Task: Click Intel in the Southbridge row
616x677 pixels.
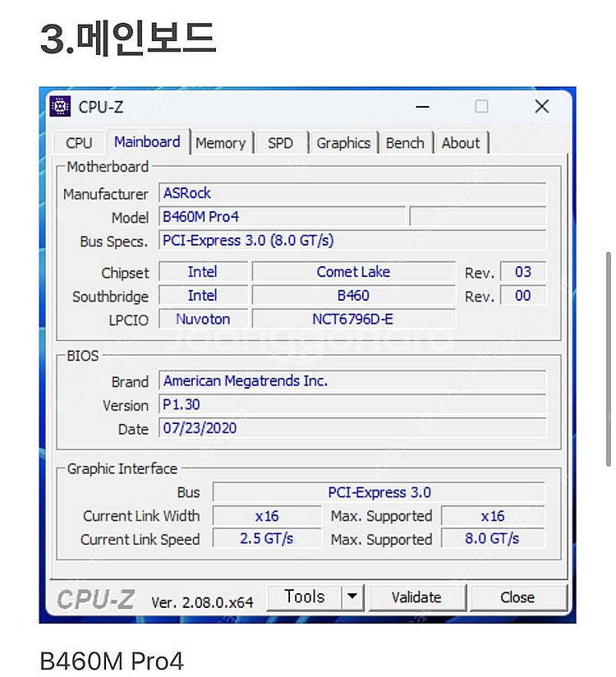Action: tap(203, 296)
